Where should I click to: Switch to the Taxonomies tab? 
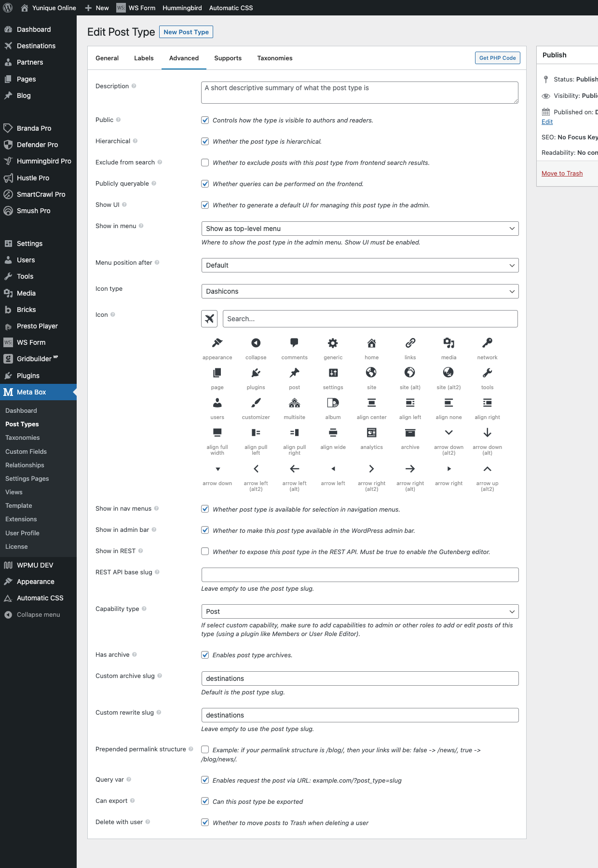coord(275,58)
